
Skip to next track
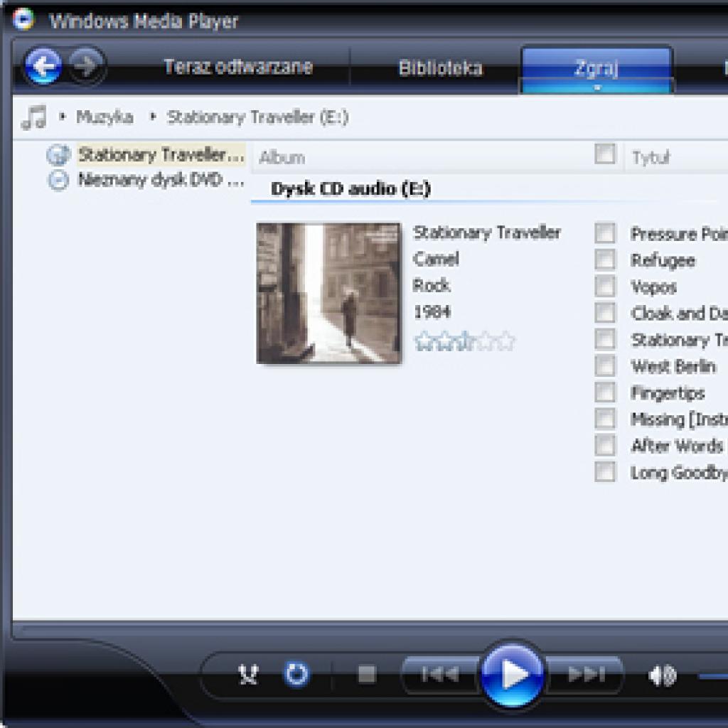coord(586,674)
